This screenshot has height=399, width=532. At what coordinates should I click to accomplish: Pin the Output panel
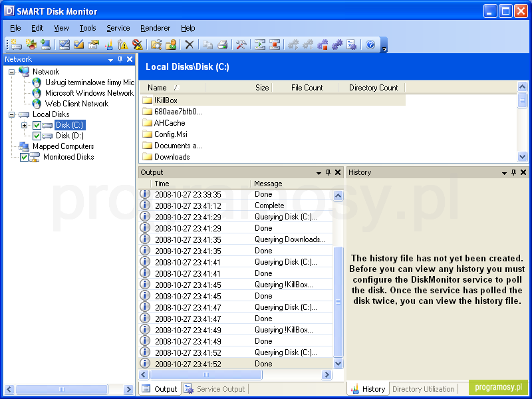[x=328, y=172]
